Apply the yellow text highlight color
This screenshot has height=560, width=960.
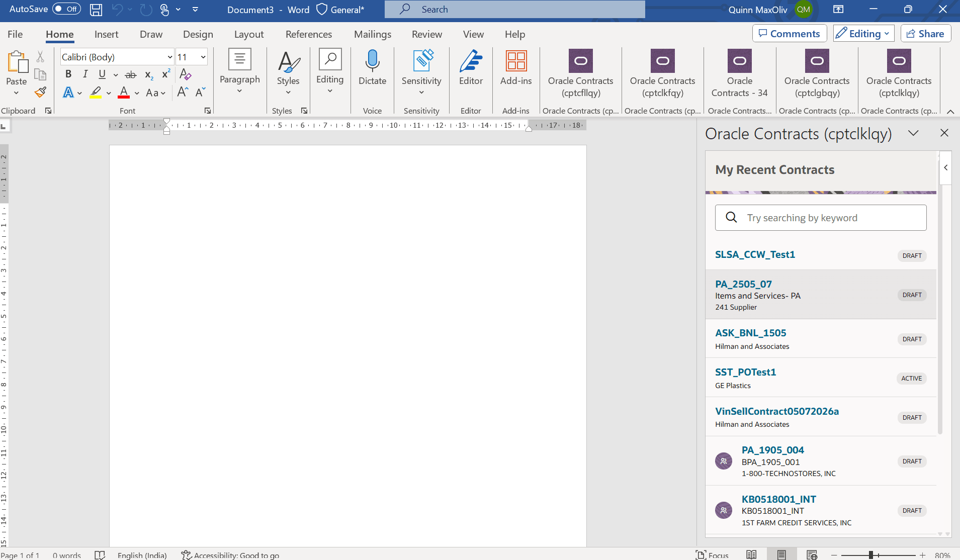point(96,92)
